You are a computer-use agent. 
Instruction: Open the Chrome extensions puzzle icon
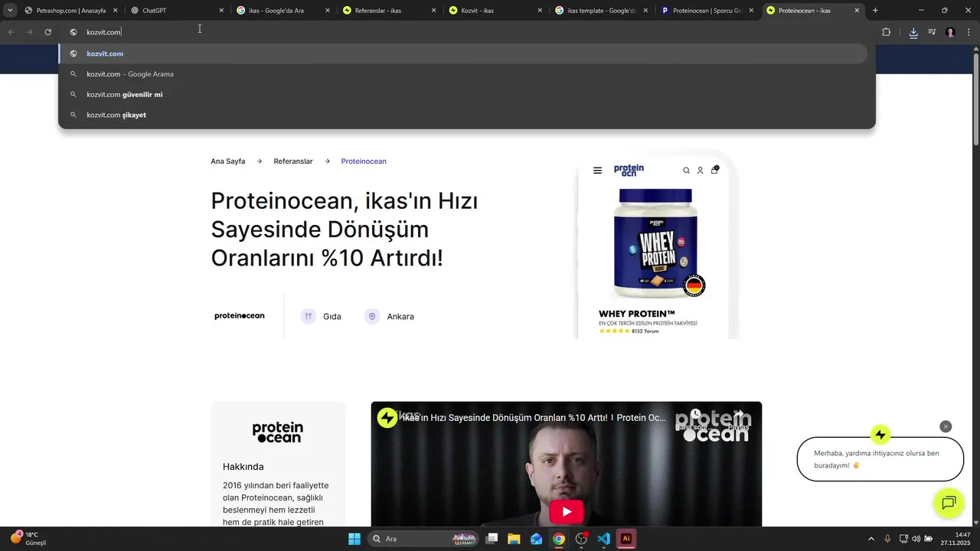tap(887, 32)
